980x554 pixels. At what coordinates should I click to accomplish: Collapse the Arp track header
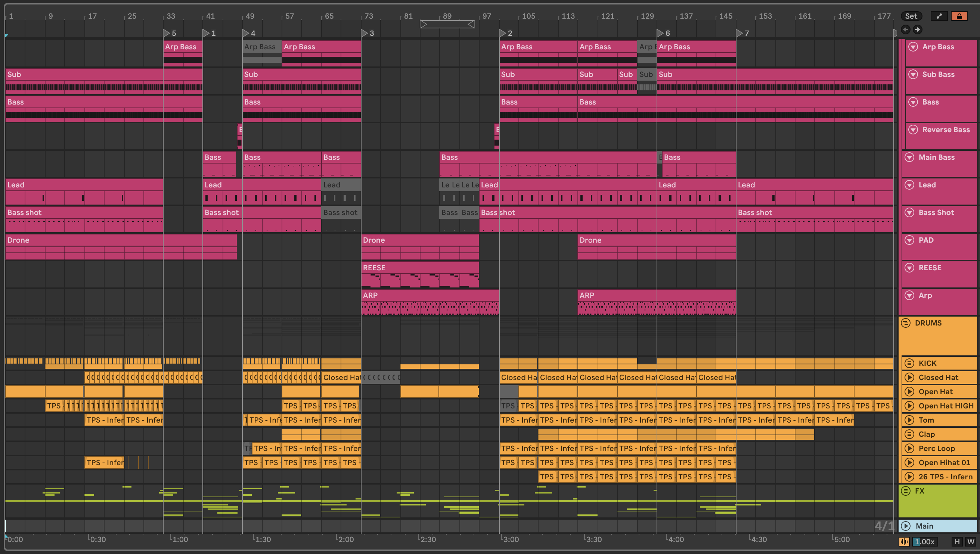(x=909, y=295)
